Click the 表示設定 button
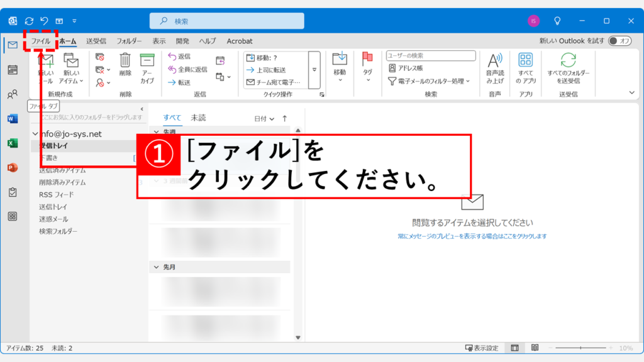Image resolution: width=644 pixels, height=362 pixels. [482, 348]
